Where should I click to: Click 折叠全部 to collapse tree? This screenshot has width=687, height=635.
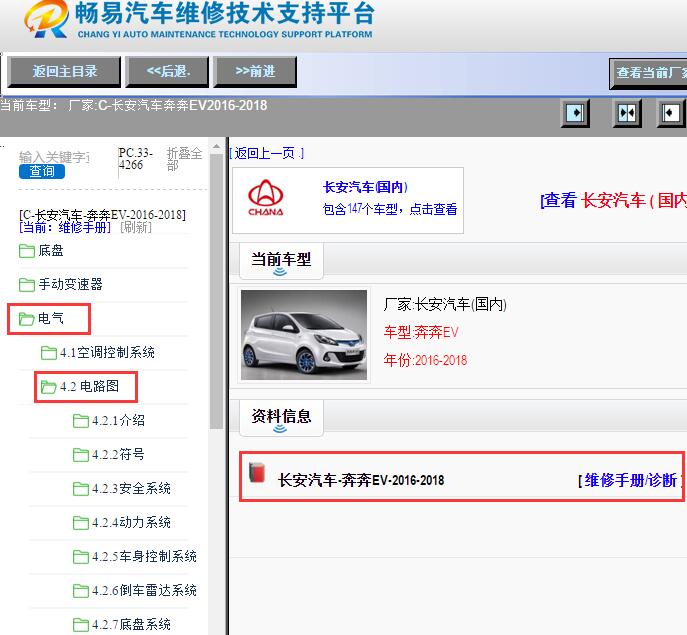coord(184,159)
